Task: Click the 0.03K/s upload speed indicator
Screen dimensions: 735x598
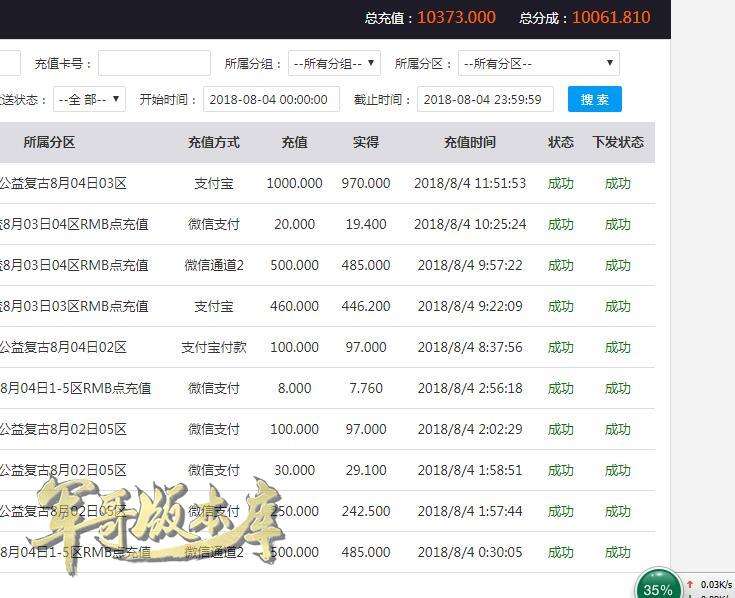Action: (x=710, y=584)
